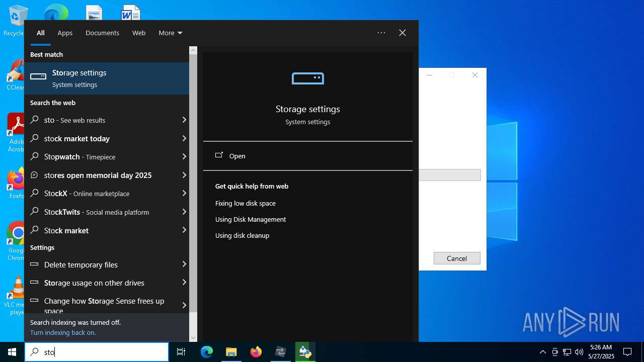Open 'Using Disk Management' help link
Screen dimensions: 644x362
point(251,219)
